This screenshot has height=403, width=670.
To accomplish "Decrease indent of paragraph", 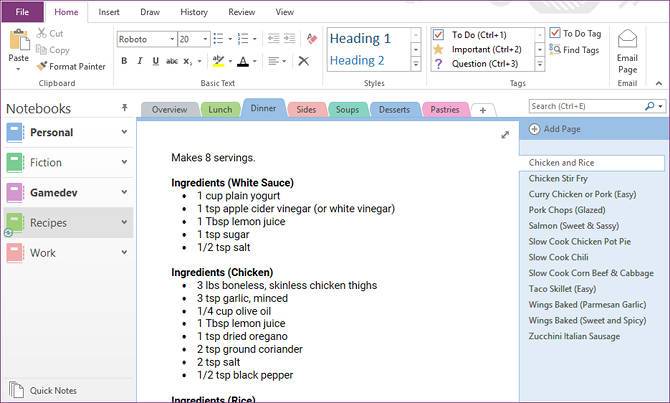I will point(273,38).
